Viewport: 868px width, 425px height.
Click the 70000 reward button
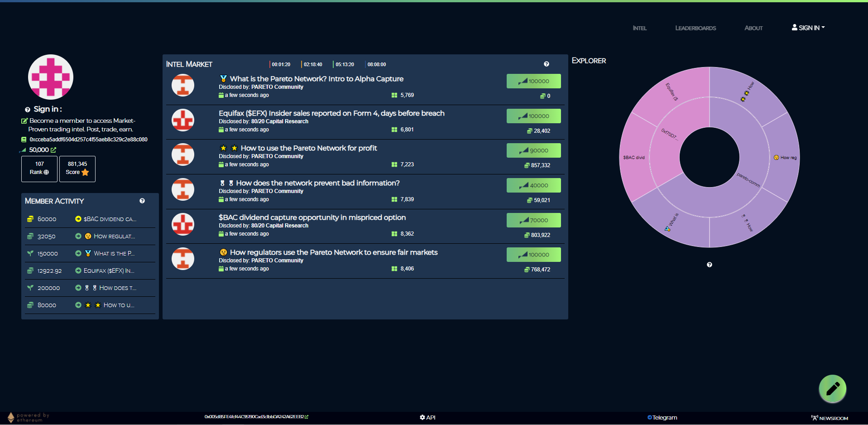(x=533, y=220)
